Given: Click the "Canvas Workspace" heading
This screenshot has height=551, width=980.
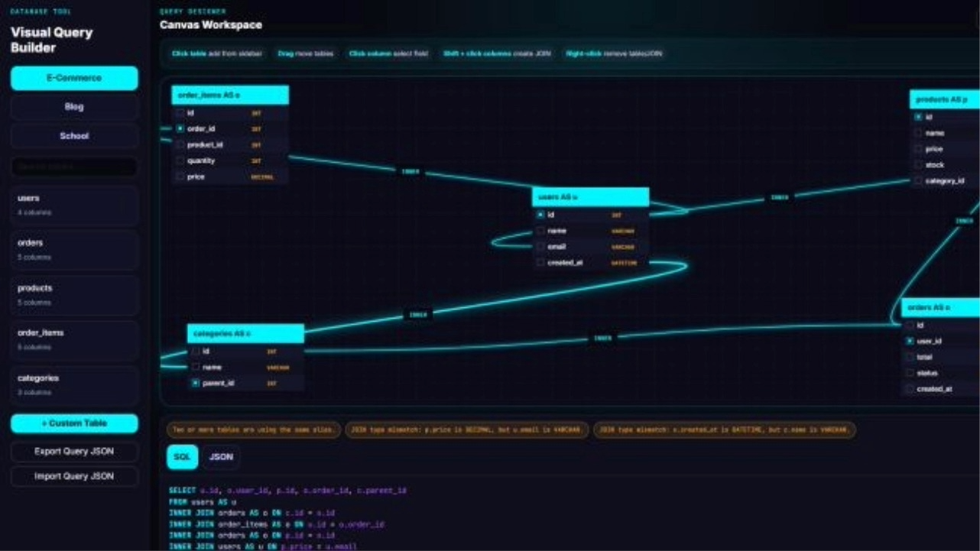Looking at the screenshot, I should (211, 25).
